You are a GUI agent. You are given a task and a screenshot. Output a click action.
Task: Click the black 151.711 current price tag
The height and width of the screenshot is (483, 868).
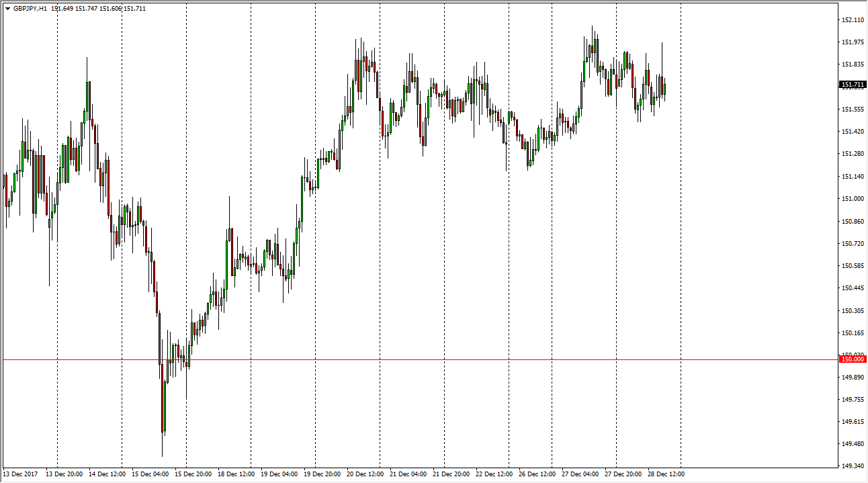(x=853, y=84)
